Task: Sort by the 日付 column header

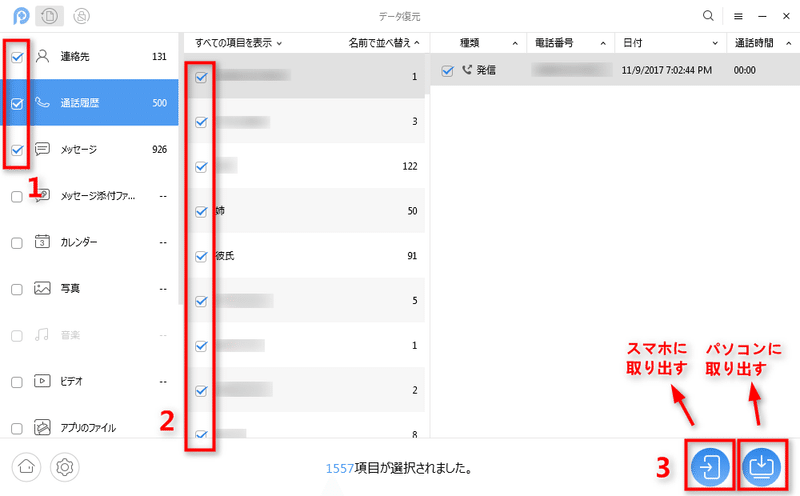Action: pyautogui.click(x=670, y=43)
